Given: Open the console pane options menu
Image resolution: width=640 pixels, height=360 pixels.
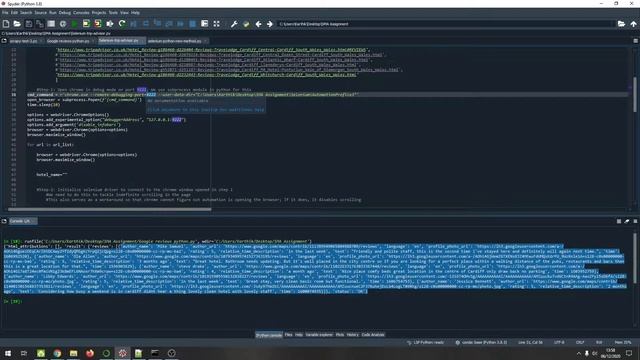Looking at the screenshot, I should (636, 221).
